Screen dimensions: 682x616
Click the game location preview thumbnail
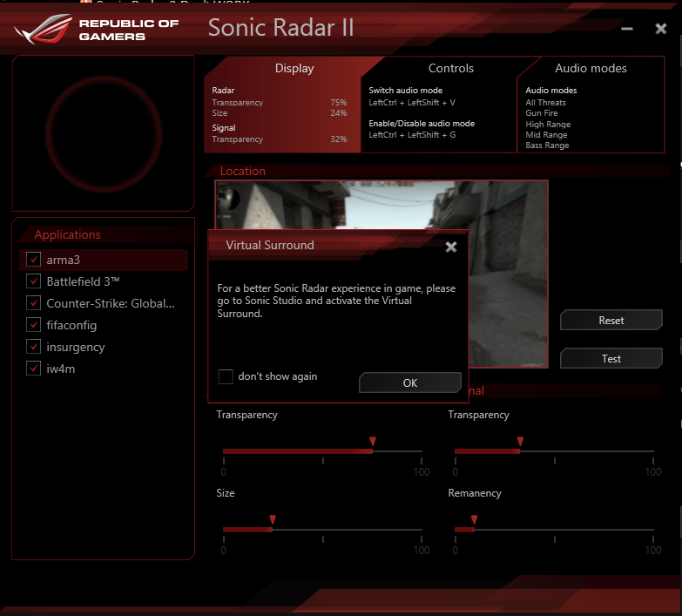[508, 274]
